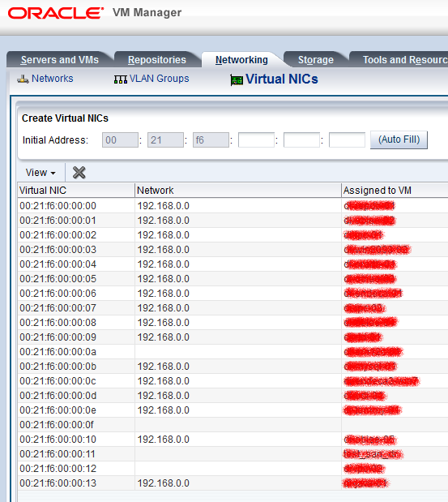Select the NIC row 00:21:f6:00:00:13
Screen dimensions: 448x502
233,483
